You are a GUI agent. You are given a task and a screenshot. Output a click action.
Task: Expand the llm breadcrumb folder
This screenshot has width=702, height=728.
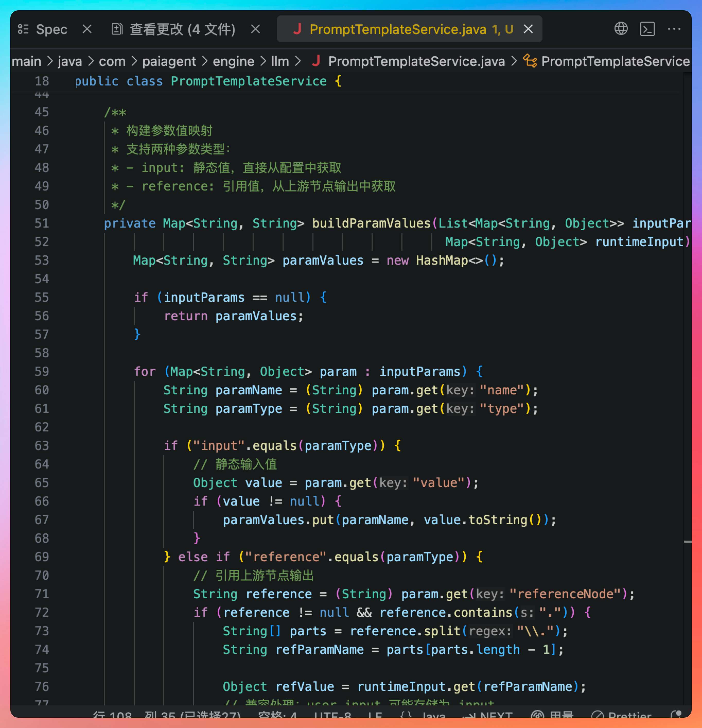click(x=280, y=61)
